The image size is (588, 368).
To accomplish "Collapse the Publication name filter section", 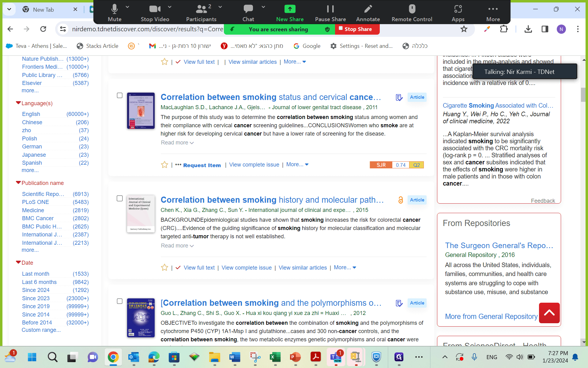I will click(18, 183).
